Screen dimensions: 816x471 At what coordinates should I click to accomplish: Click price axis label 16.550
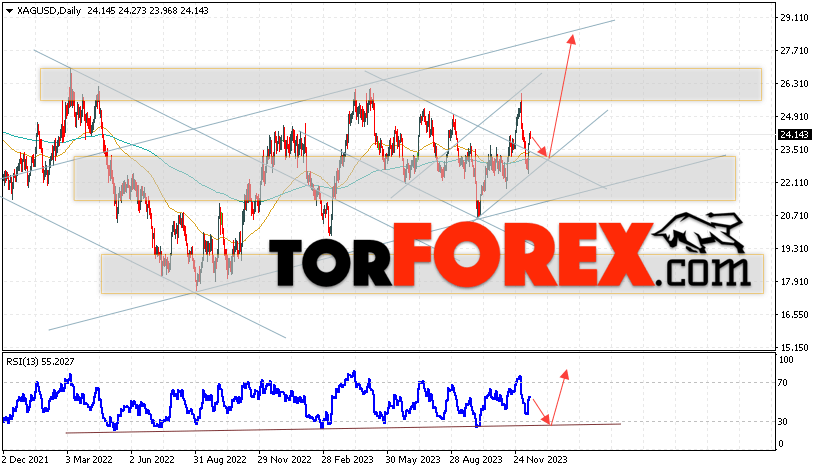pos(795,315)
